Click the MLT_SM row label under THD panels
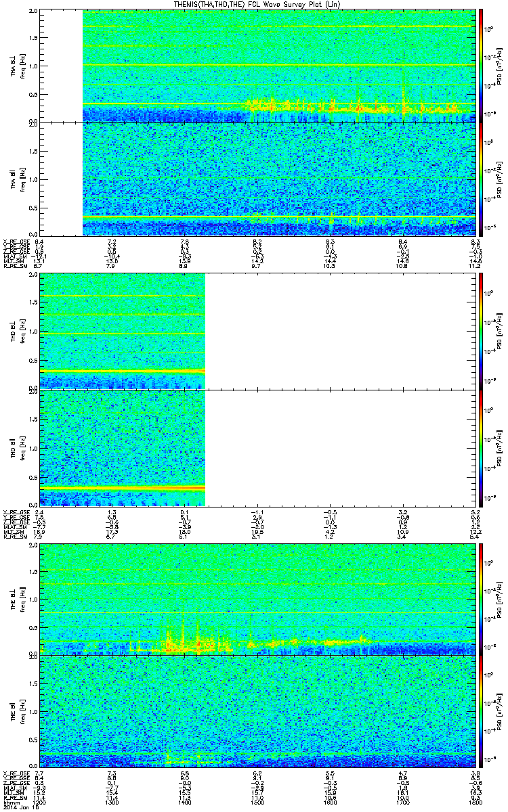The height and width of the screenshot is (812, 508). tap(14, 533)
